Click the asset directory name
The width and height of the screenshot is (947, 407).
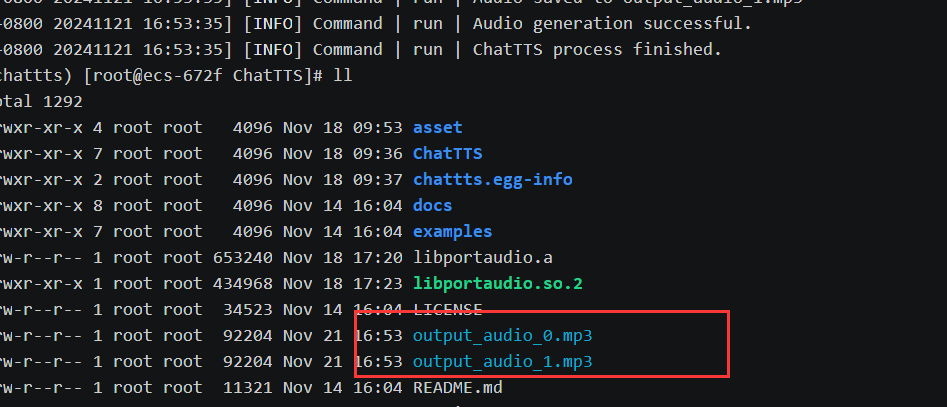click(437, 128)
